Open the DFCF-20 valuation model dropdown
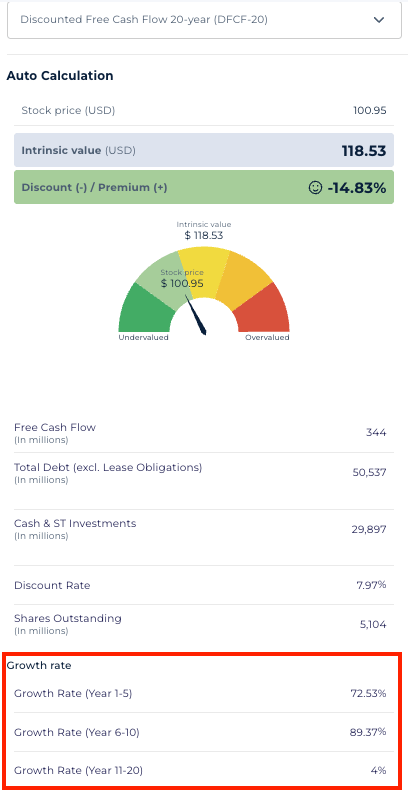This screenshot has height=798, width=408. 204,20
